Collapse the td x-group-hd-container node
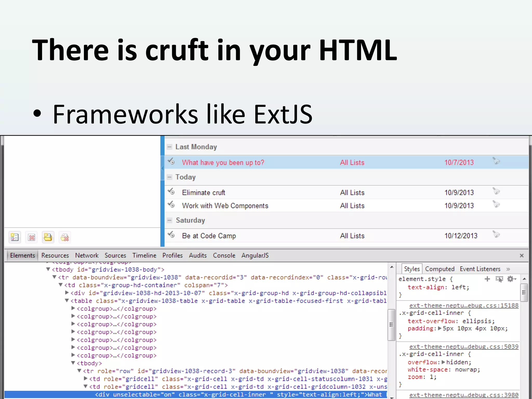This screenshot has height=399, width=532. (61, 285)
